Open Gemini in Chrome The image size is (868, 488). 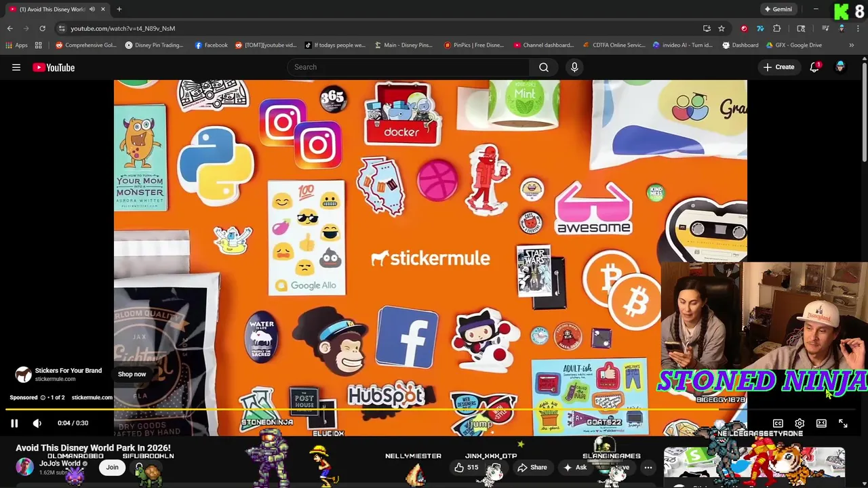point(778,9)
